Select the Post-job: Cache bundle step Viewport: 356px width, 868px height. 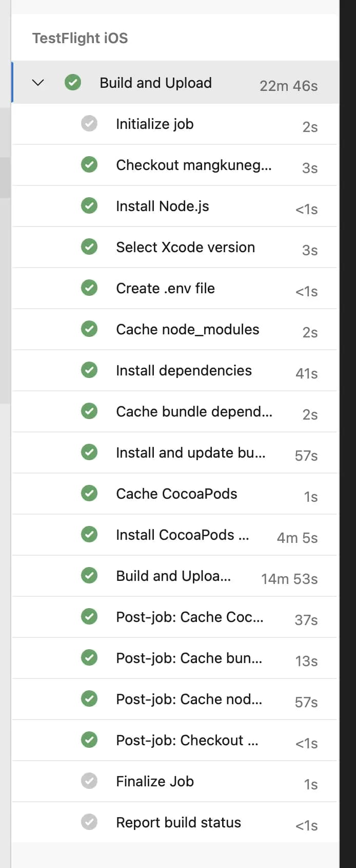pyautogui.click(x=174, y=658)
